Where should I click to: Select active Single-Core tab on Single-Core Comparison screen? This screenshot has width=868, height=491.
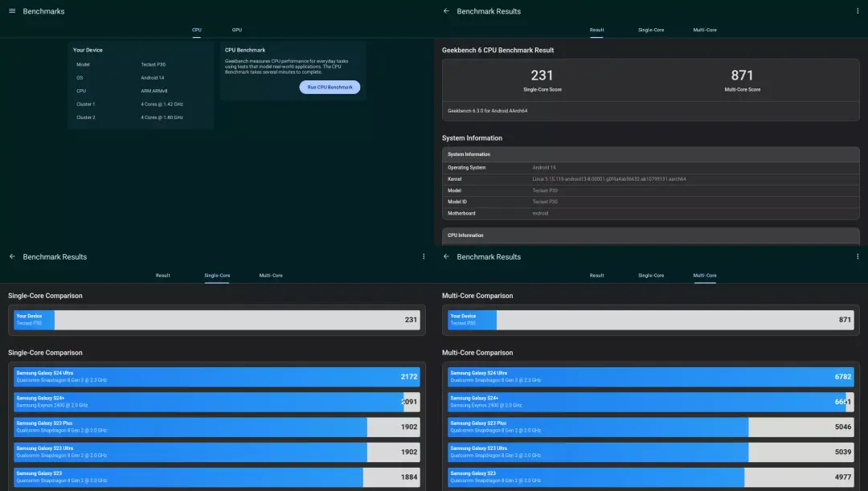217,276
